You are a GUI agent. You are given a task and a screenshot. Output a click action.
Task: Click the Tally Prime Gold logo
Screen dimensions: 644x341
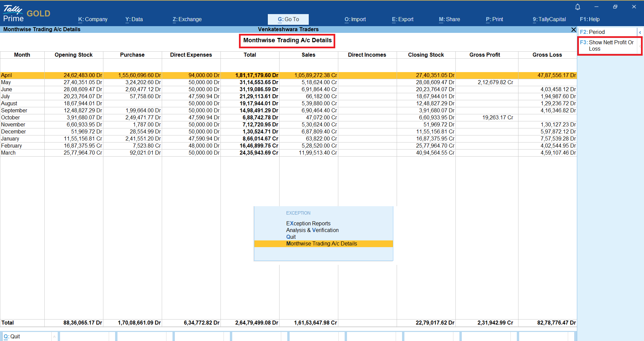click(x=27, y=14)
